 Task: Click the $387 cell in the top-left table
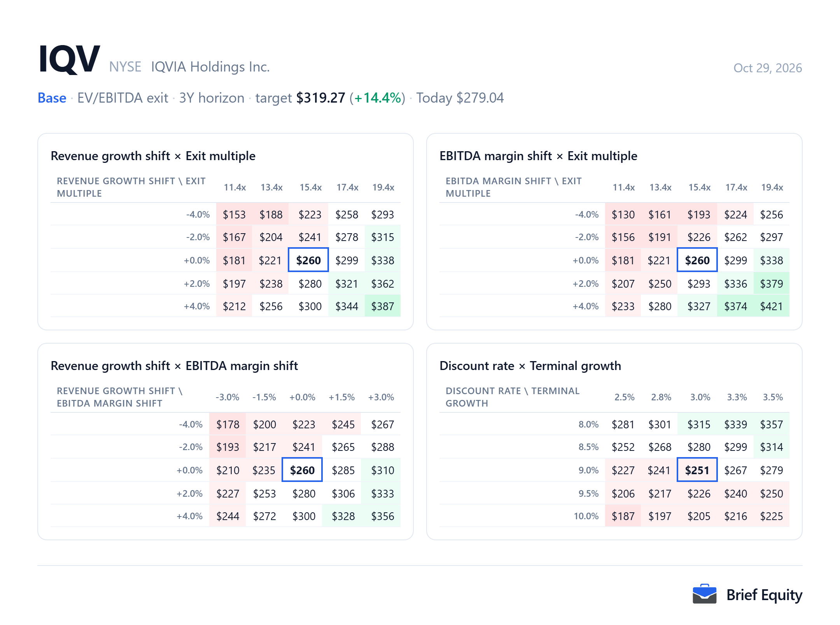click(x=383, y=306)
